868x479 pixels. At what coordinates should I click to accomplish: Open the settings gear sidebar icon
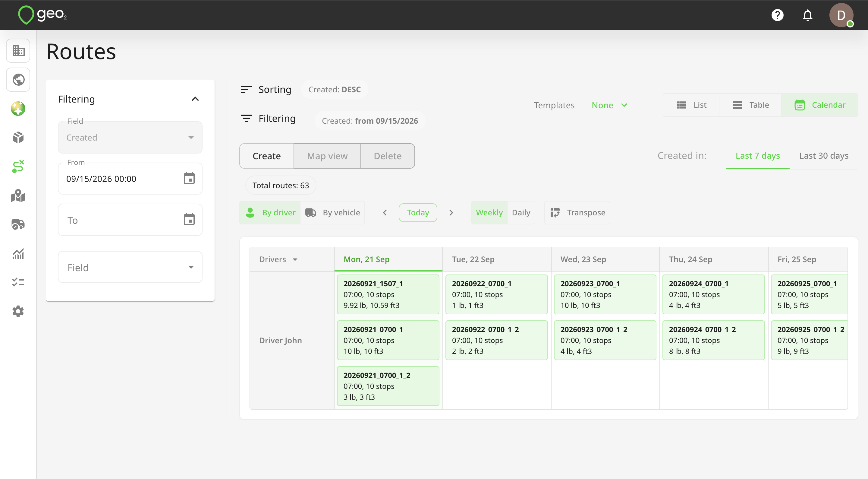[18, 311]
